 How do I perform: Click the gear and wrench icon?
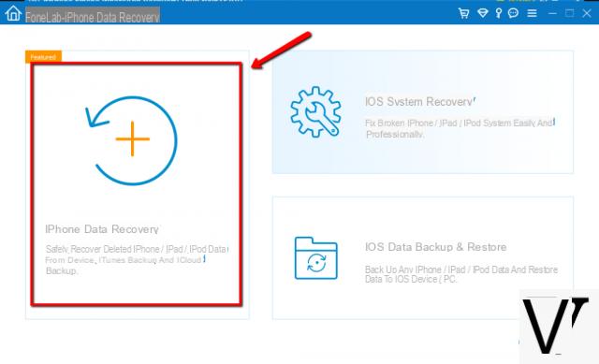(x=315, y=111)
